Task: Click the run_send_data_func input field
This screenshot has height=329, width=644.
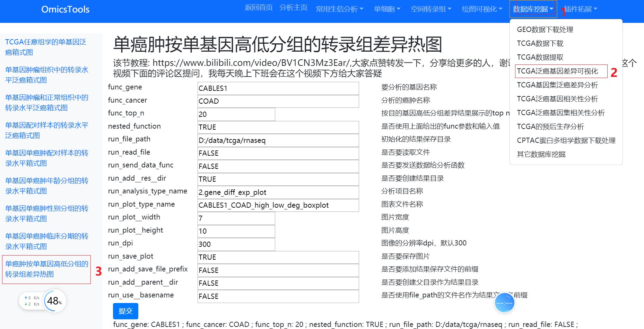Action: pyautogui.click(x=278, y=166)
